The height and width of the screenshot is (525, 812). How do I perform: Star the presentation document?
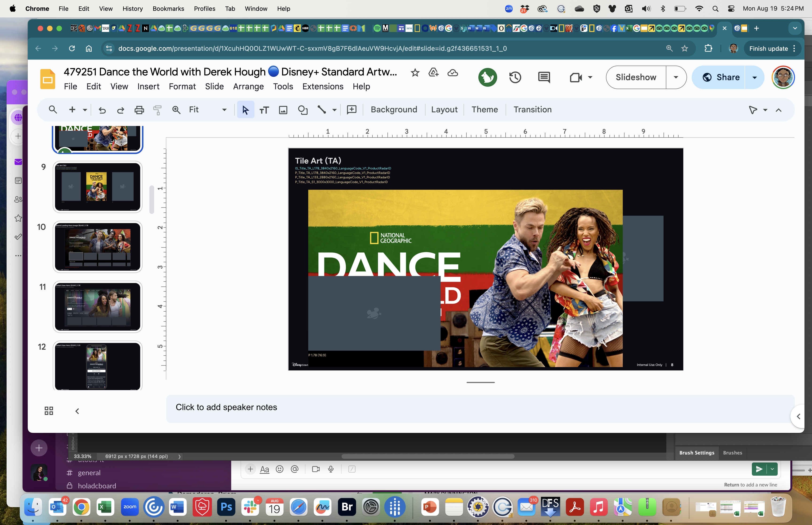point(415,73)
